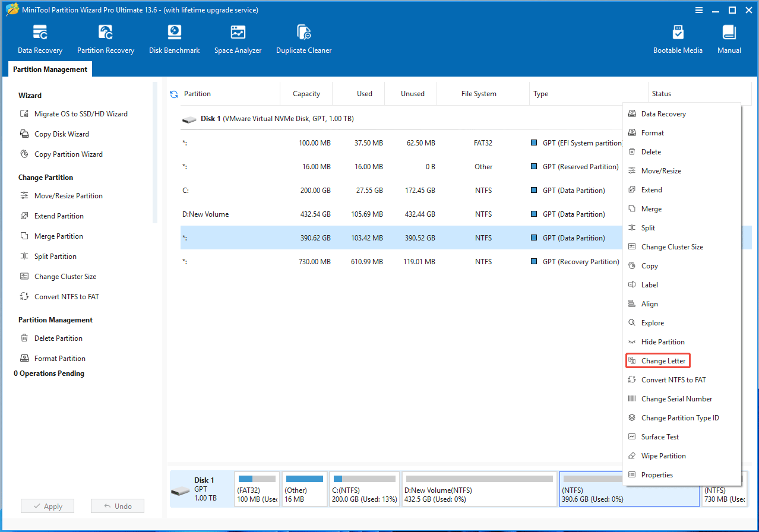Open the Manual
Image resolution: width=759 pixels, height=532 pixels.
(729, 40)
